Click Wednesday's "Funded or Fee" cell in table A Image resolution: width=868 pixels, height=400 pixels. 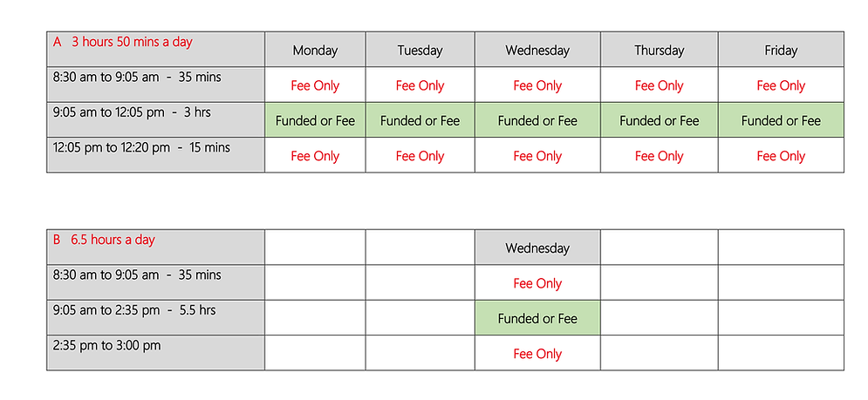tap(537, 120)
